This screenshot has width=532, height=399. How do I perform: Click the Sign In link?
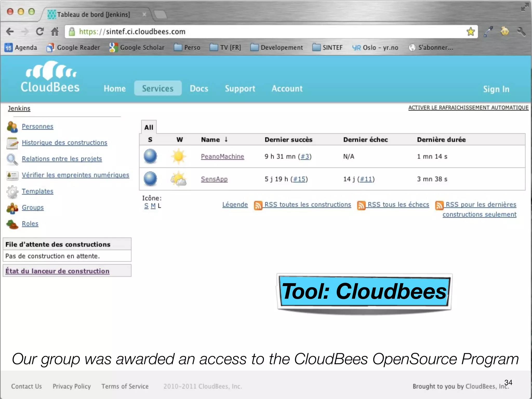(496, 89)
